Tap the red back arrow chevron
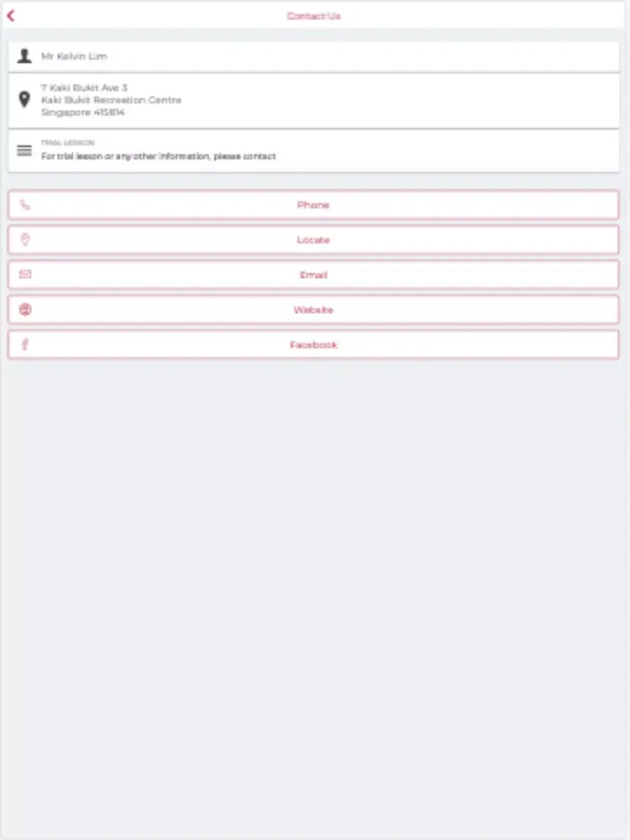Image resolution: width=630 pixels, height=840 pixels. 12,14
